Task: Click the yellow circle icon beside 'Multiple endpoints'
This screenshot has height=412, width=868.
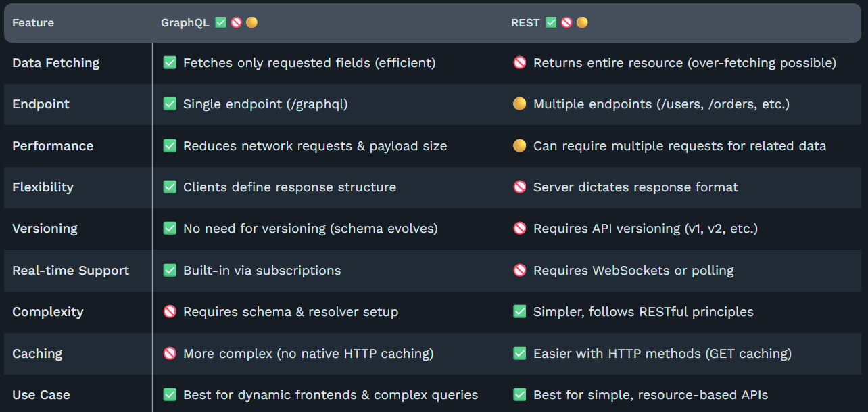Action: pyautogui.click(x=519, y=104)
